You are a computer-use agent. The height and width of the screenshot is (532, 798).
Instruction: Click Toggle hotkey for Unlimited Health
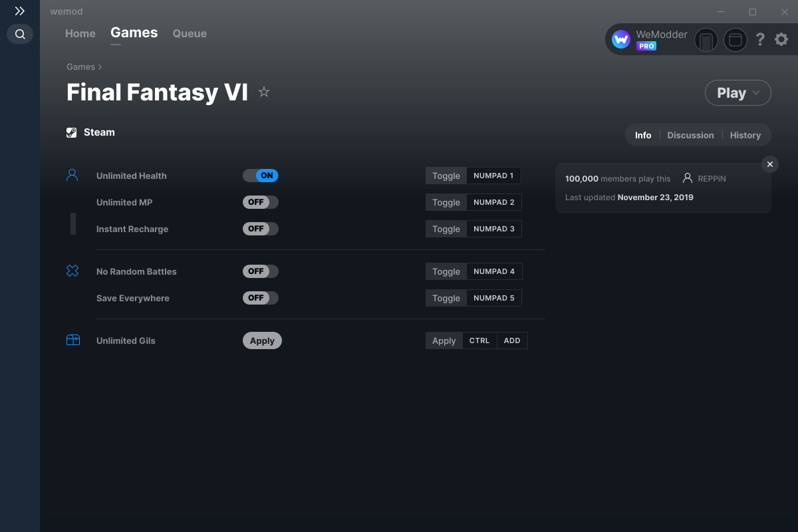point(446,176)
